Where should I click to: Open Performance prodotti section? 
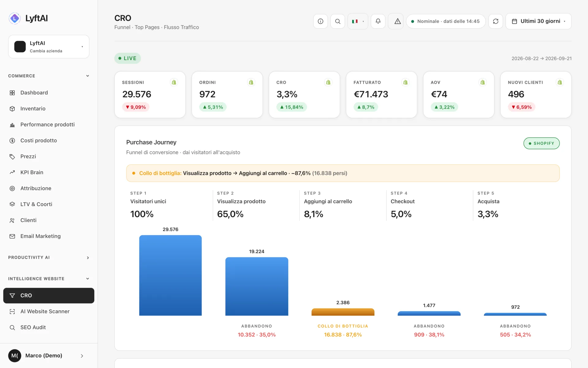[49, 125]
